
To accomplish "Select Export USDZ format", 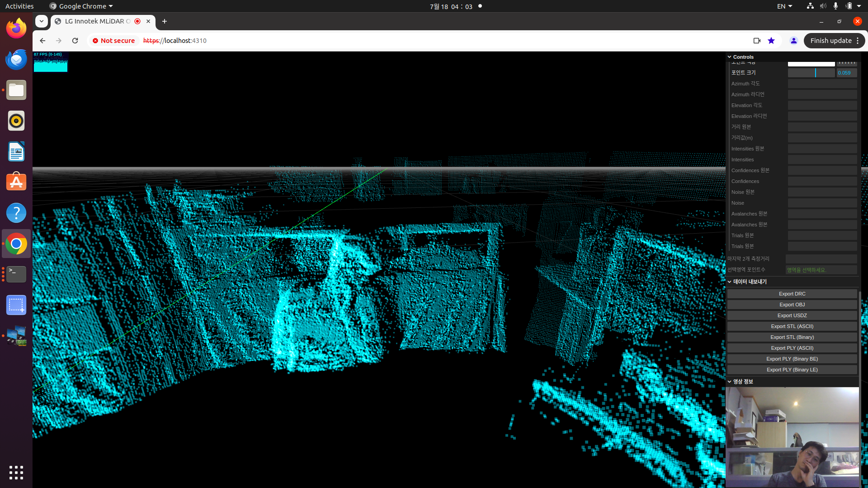I will (792, 315).
